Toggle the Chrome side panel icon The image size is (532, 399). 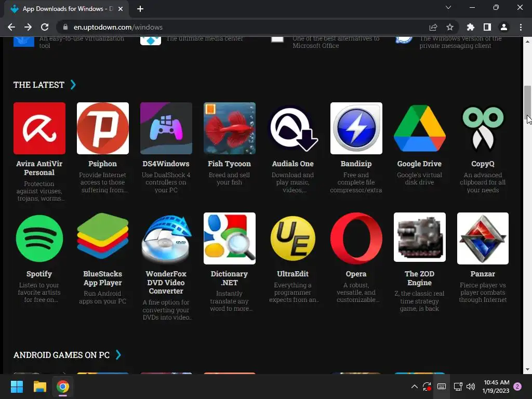(x=487, y=27)
